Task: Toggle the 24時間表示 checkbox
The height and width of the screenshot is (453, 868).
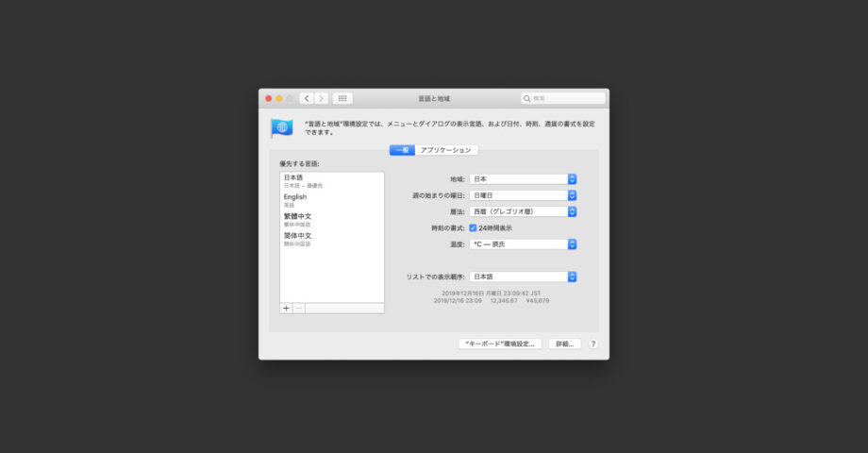Action: [473, 228]
